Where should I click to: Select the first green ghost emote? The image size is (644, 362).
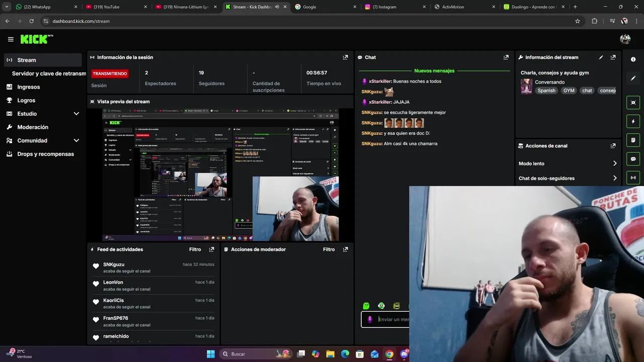tap(366, 306)
